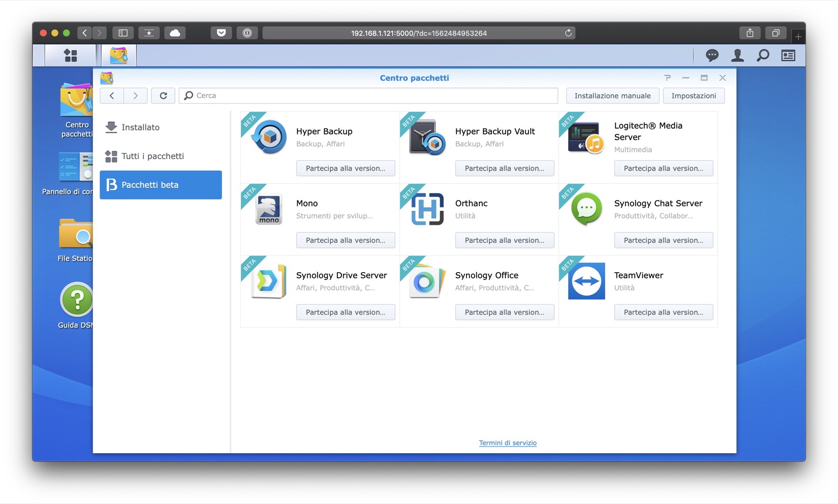This screenshot has width=838, height=504.
Task: Open the notifications speech bubble icon
Action: (x=712, y=55)
